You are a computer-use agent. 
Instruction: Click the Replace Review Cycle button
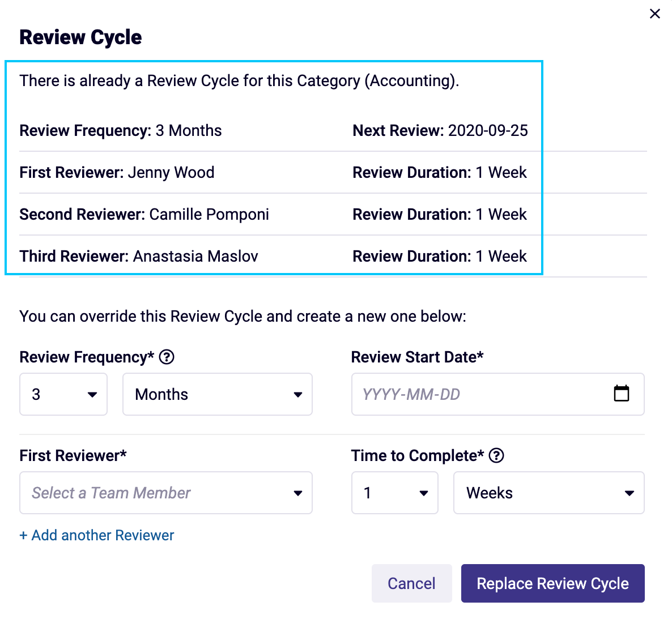point(552,583)
